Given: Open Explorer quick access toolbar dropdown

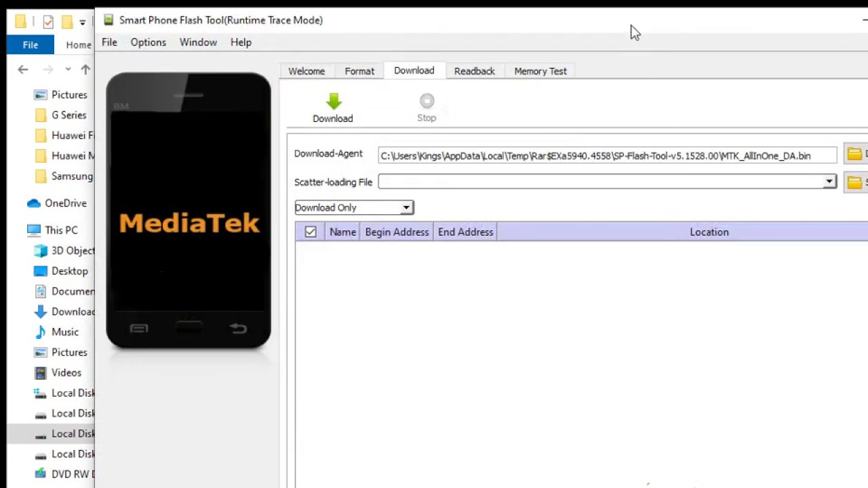Looking at the screenshot, I should point(83,22).
